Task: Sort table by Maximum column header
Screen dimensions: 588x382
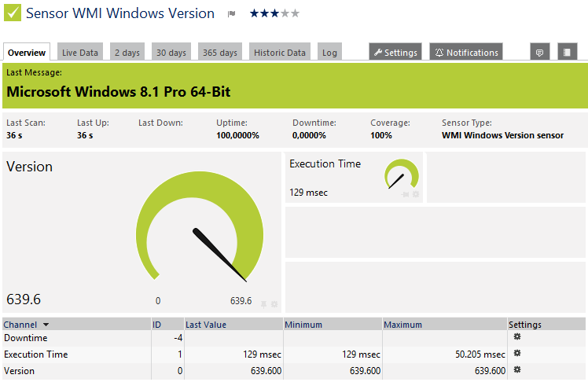Action: [x=402, y=325]
